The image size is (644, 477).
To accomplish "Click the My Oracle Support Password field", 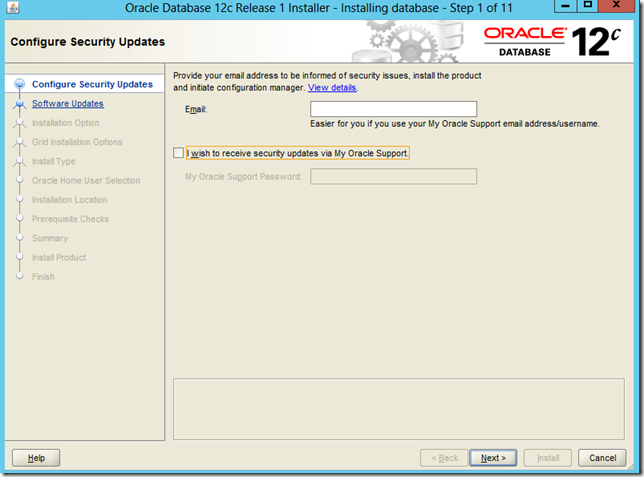I will [x=393, y=176].
